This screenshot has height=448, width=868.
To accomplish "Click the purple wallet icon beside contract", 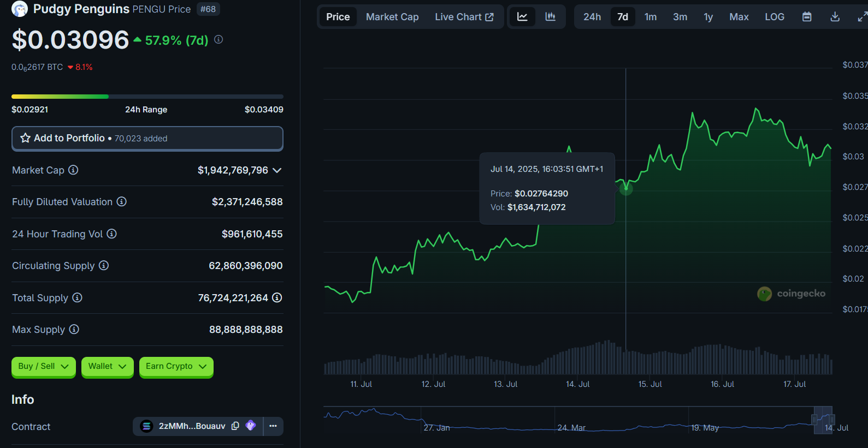I will (x=251, y=426).
